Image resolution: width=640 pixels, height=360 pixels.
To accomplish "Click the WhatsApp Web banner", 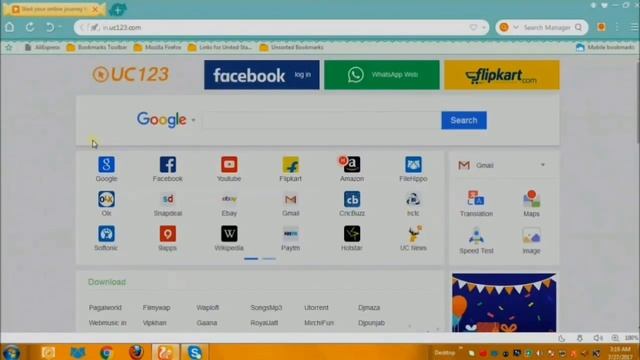I will 382,75.
